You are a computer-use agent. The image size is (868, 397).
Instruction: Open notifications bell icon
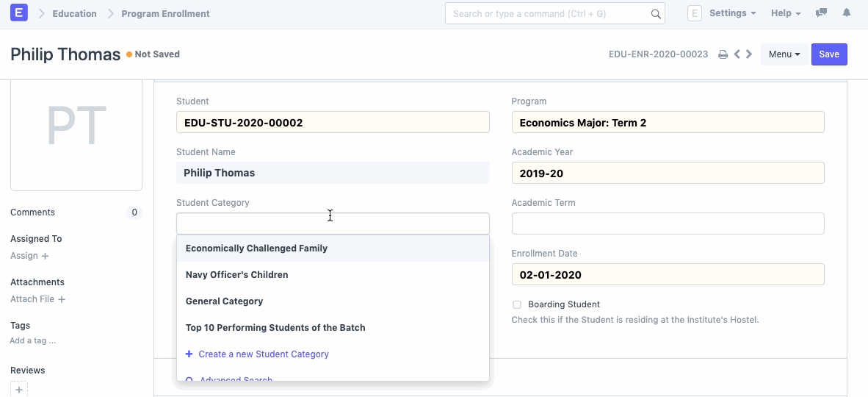tap(847, 13)
